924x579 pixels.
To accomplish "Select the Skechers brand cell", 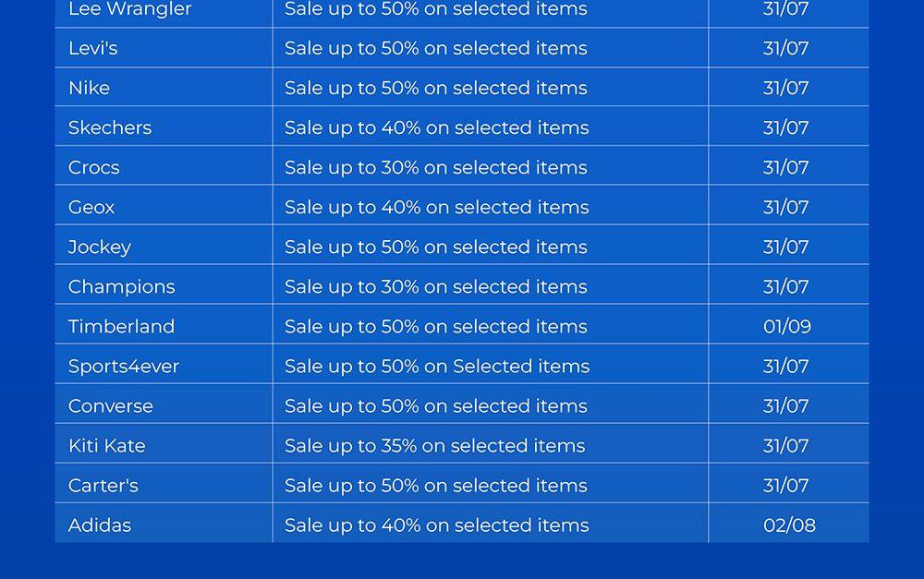I will tap(110, 127).
